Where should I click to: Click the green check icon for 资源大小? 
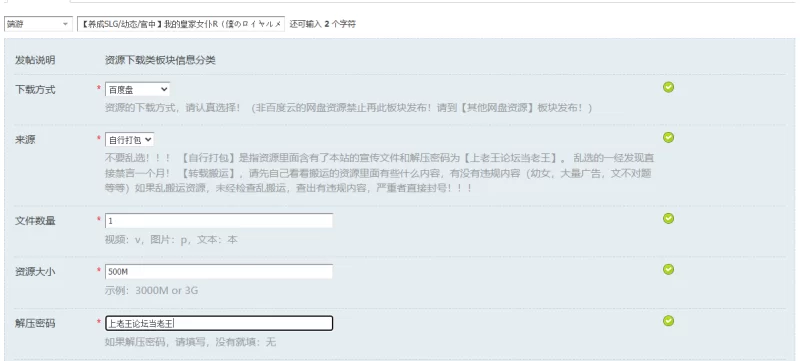point(668,269)
